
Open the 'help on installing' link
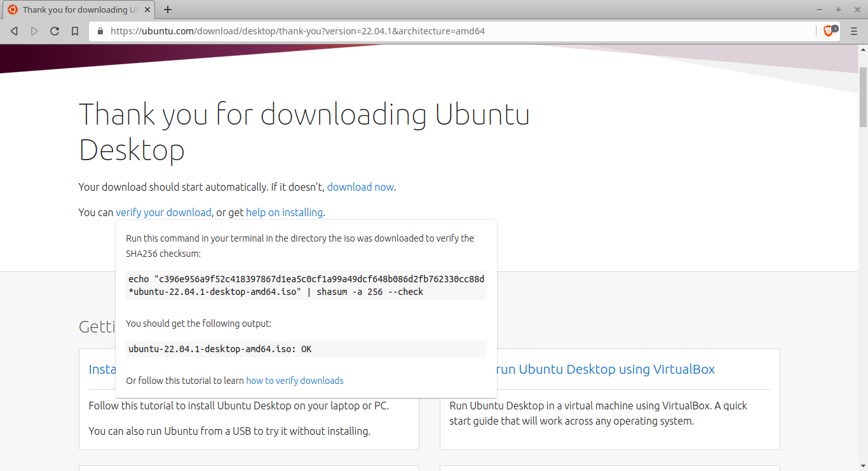coord(284,212)
